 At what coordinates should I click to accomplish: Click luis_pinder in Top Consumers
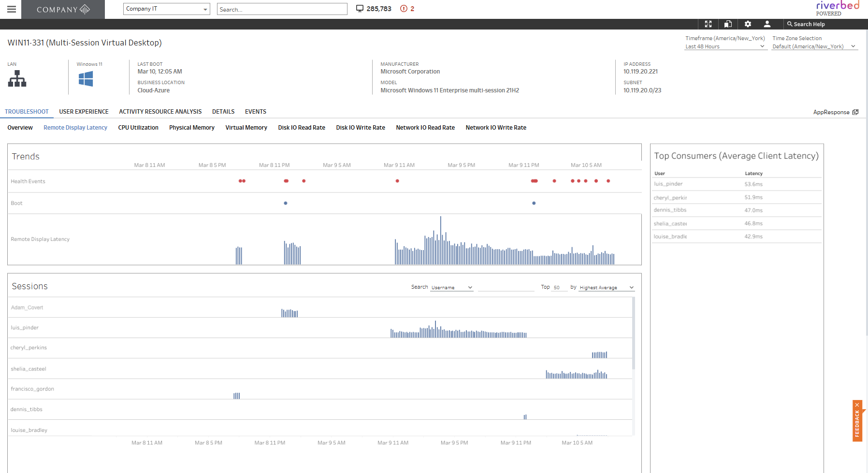[668, 184]
